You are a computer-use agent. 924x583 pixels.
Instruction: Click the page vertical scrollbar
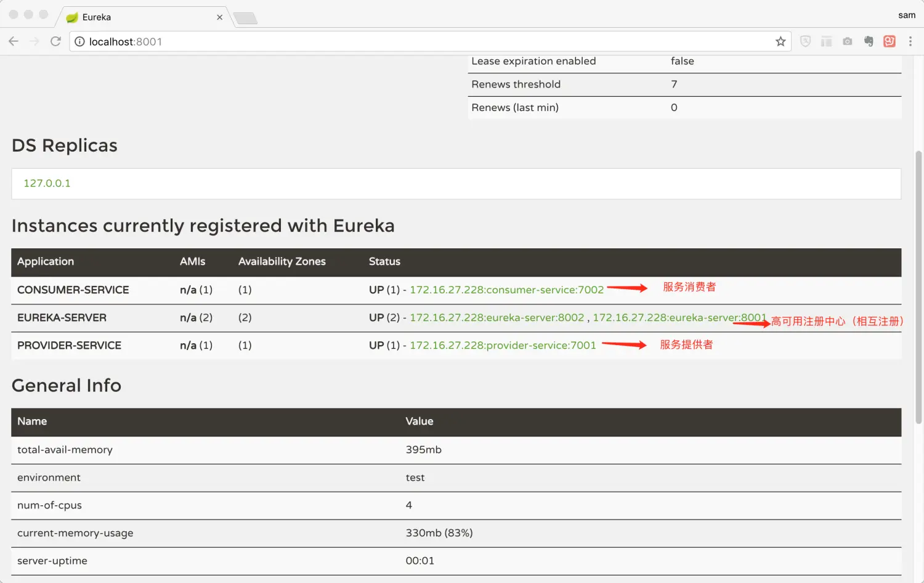tap(918, 287)
